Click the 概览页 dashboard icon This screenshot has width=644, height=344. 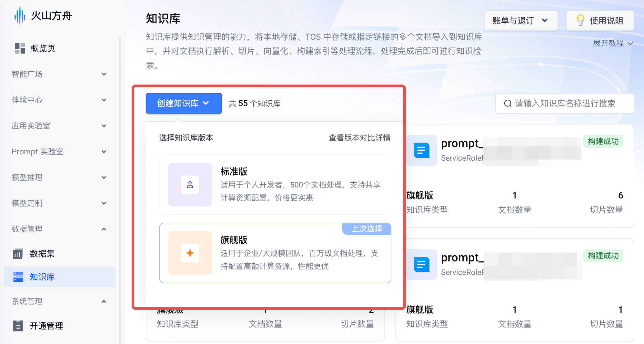pyautogui.click(x=20, y=48)
